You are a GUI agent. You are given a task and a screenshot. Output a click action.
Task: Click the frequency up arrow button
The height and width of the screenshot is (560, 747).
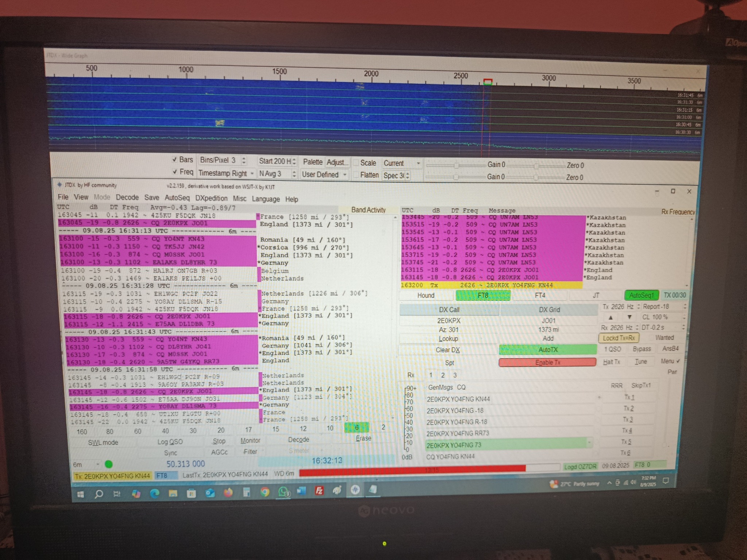point(611,317)
